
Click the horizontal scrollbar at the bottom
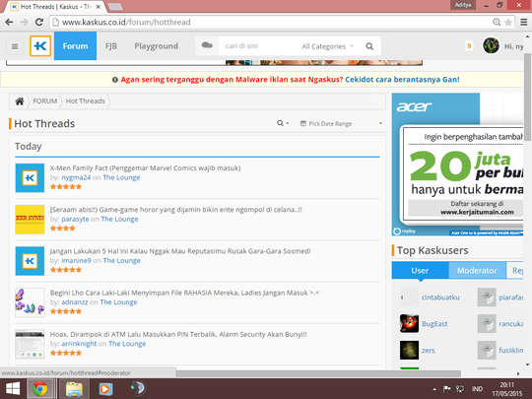(318, 373)
